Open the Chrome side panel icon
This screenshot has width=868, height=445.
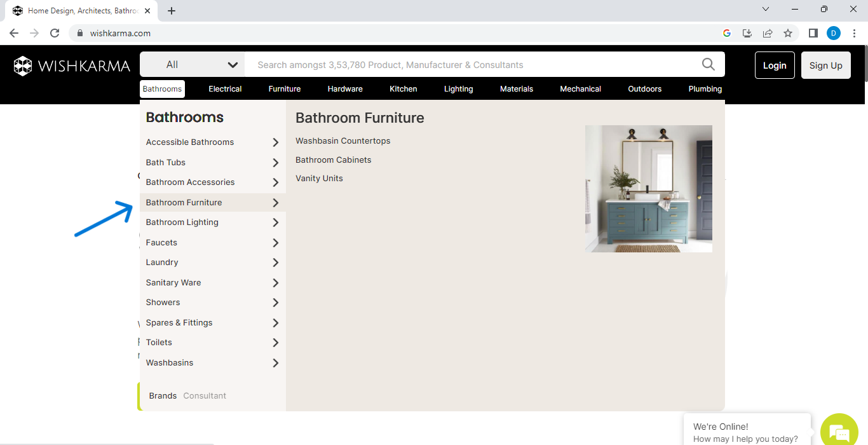point(813,33)
